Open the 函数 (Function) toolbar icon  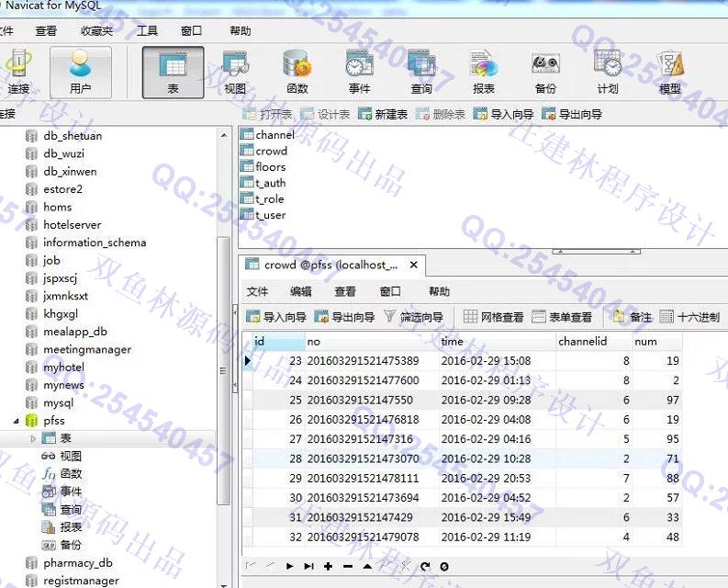coord(297,72)
